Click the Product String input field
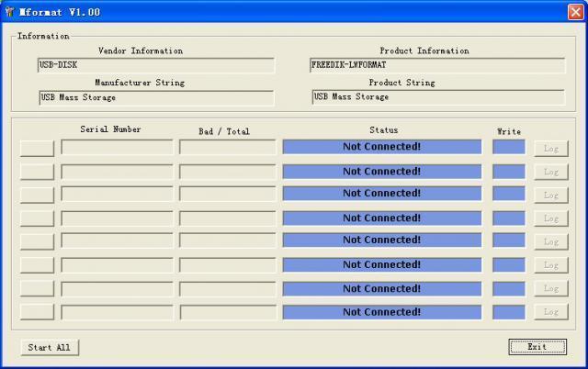 [x=438, y=97]
